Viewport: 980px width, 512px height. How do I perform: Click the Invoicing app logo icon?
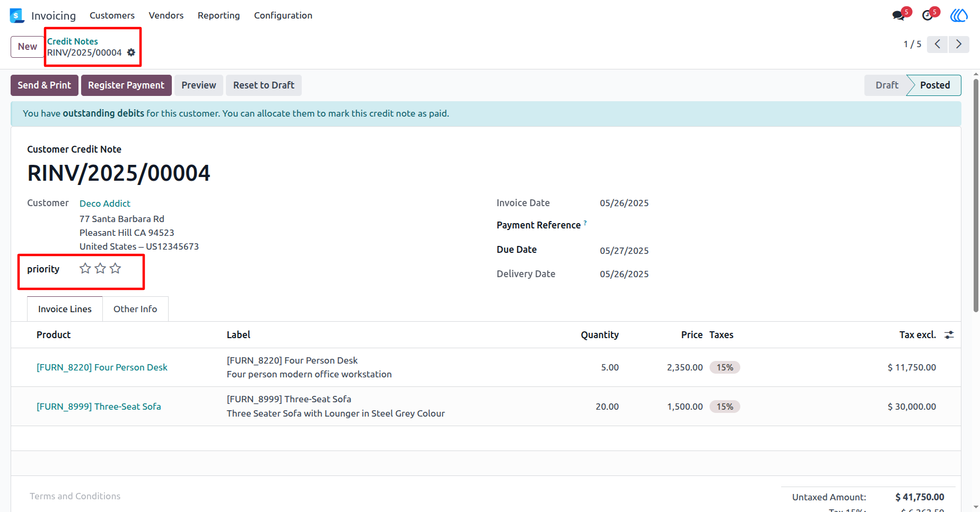point(17,15)
